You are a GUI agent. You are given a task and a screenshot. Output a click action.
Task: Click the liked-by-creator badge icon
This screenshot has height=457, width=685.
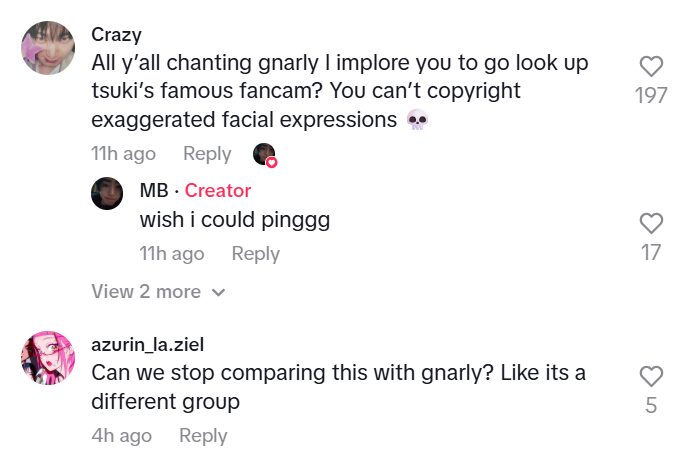point(265,155)
